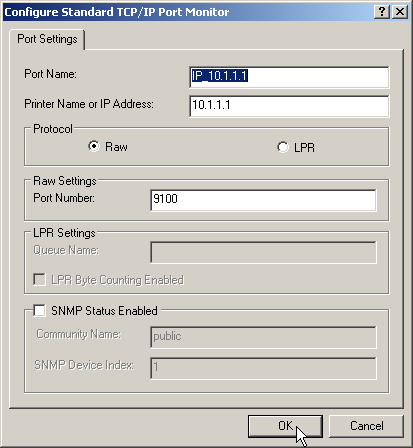This screenshot has height=448, width=413.
Task: Enable the SNMP Status Enabled checkbox
Action: point(40,310)
